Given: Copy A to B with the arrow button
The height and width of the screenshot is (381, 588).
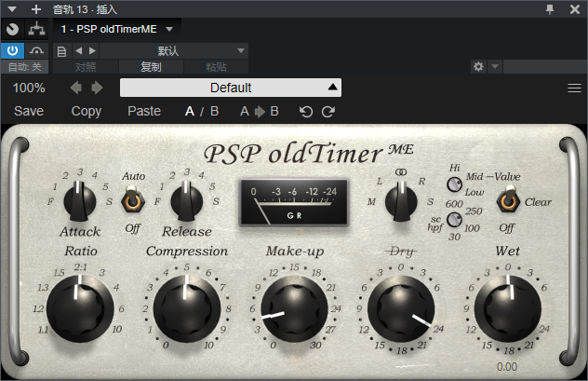Looking at the screenshot, I should [260, 111].
